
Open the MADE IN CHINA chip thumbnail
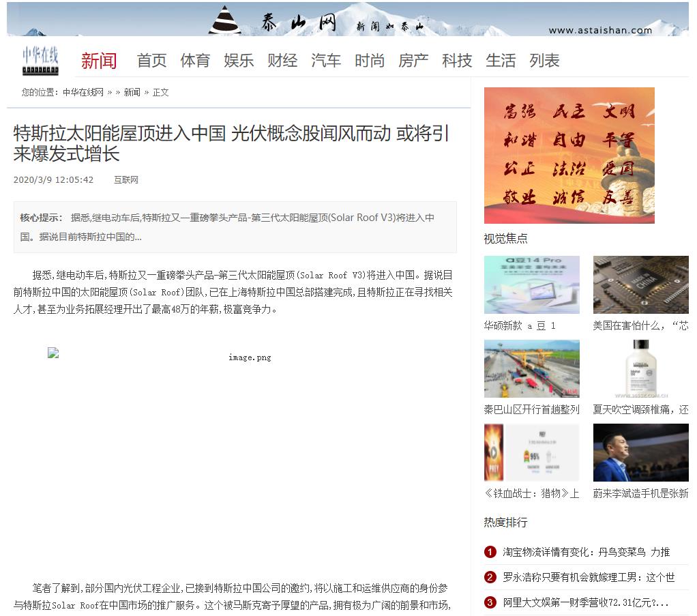point(640,284)
